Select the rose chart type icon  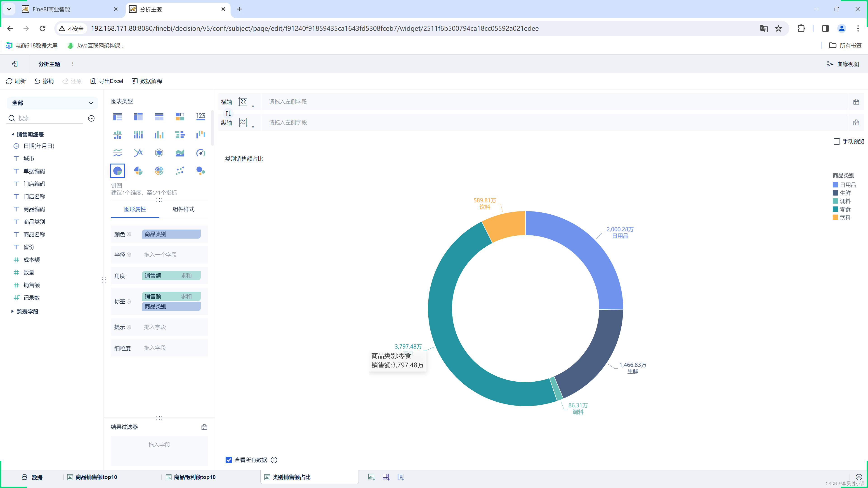click(138, 171)
